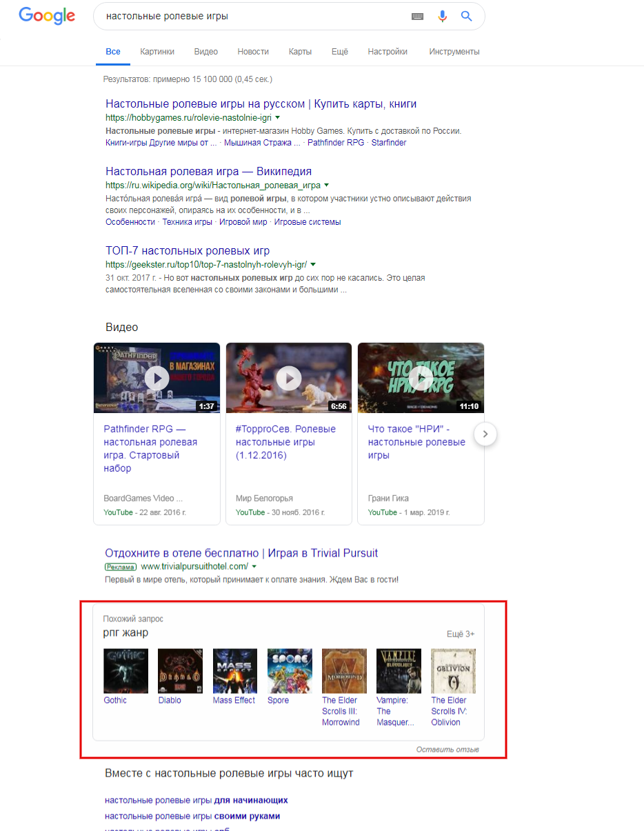Open dropdown arrow next to hobbygames.ru URL
This screenshot has width=644, height=831.
click(278, 118)
